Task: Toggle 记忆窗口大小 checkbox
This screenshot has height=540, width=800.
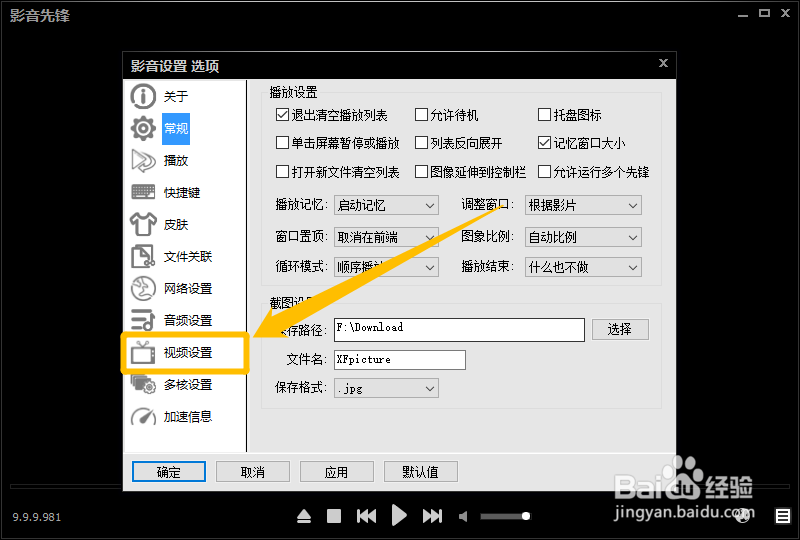Action: pyautogui.click(x=544, y=143)
